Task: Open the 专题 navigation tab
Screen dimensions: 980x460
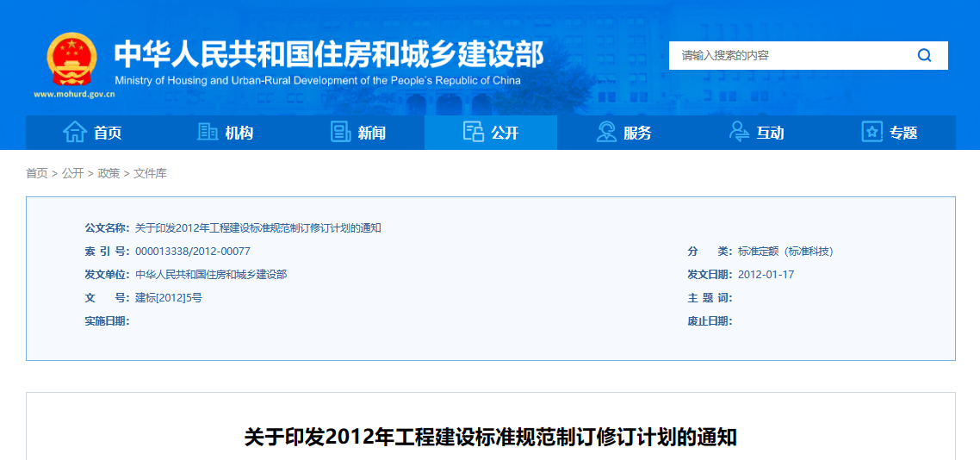Action: [x=890, y=133]
